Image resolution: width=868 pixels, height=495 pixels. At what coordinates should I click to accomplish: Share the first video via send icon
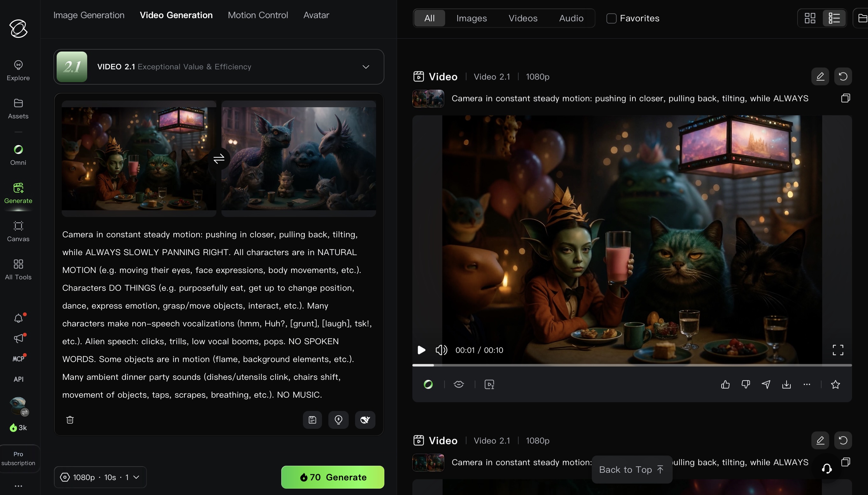click(766, 385)
